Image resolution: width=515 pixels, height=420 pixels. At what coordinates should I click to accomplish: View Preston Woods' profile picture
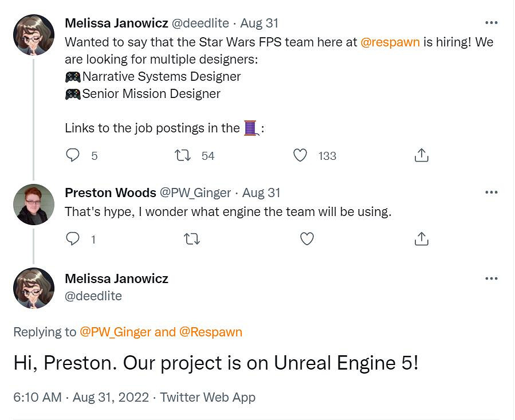coord(34,205)
